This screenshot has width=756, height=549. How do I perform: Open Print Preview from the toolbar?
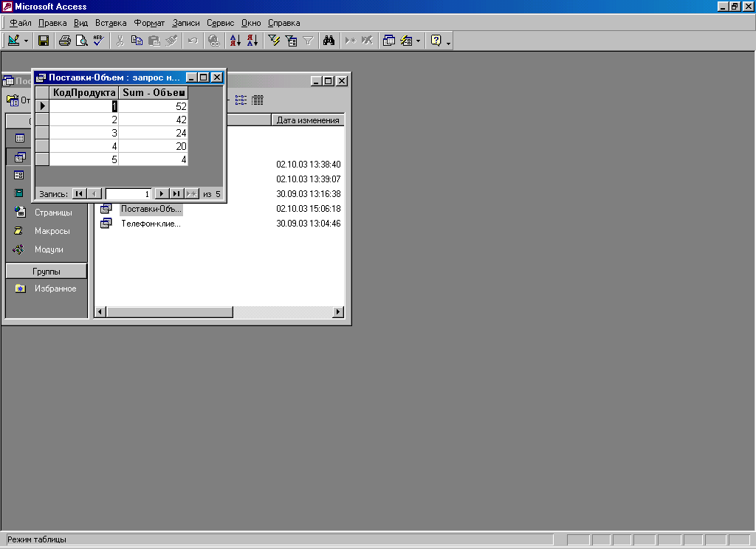pyautogui.click(x=82, y=41)
